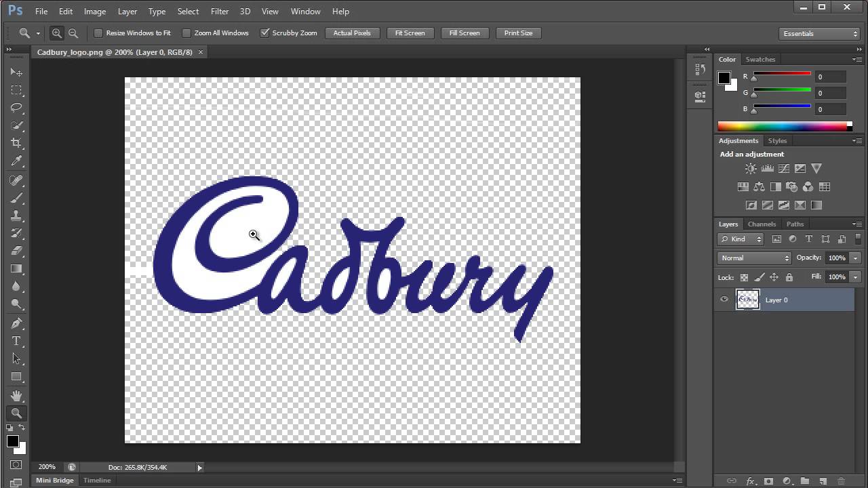Open the Filter menu
868x488 pixels.
pyautogui.click(x=220, y=12)
